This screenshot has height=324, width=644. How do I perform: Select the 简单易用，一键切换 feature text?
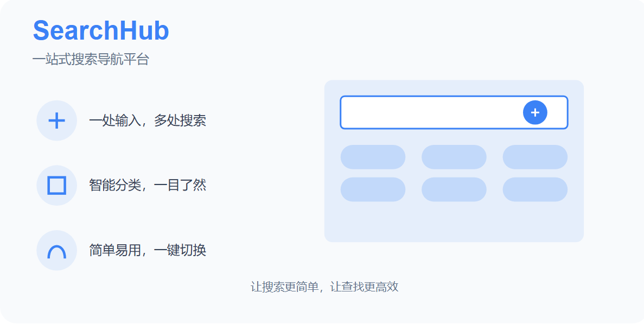click(x=148, y=251)
